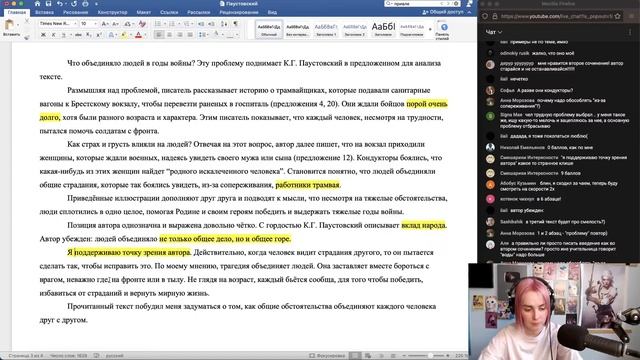The width and height of the screenshot is (640, 360).
Task: Toggle display of paragraph marks ¶
Action: point(236,24)
